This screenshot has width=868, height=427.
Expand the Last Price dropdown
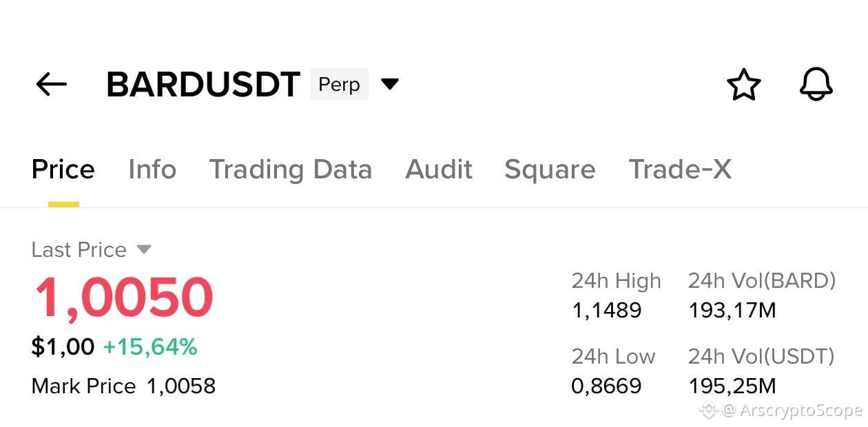pyautogui.click(x=143, y=249)
